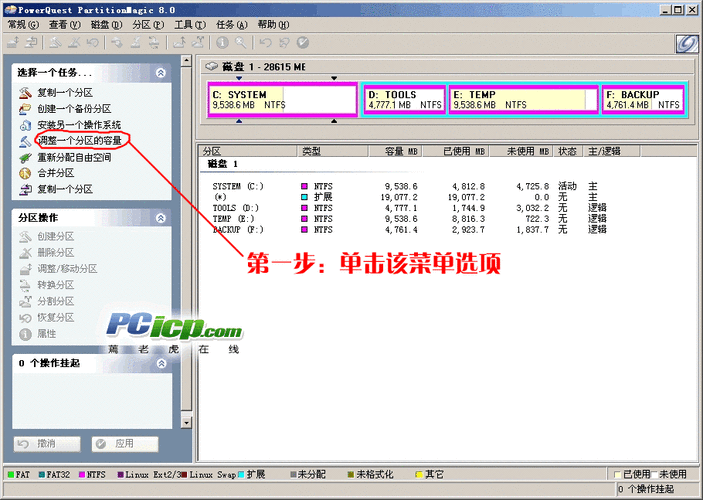Open the 查看(V) menu
703x500 pixels.
click(x=65, y=25)
